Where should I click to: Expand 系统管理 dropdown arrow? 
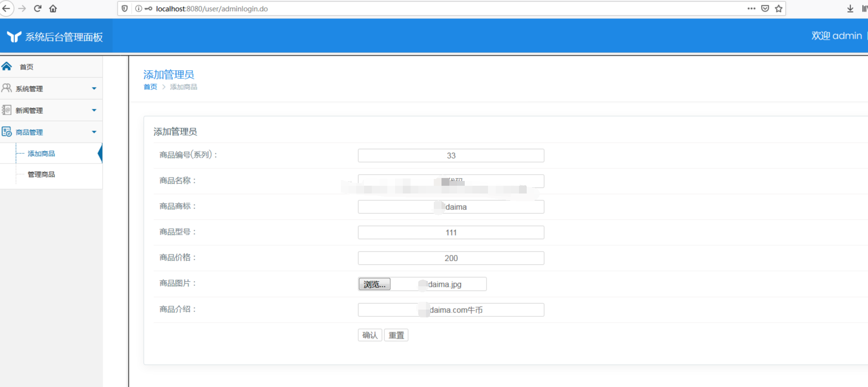[94, 89]
